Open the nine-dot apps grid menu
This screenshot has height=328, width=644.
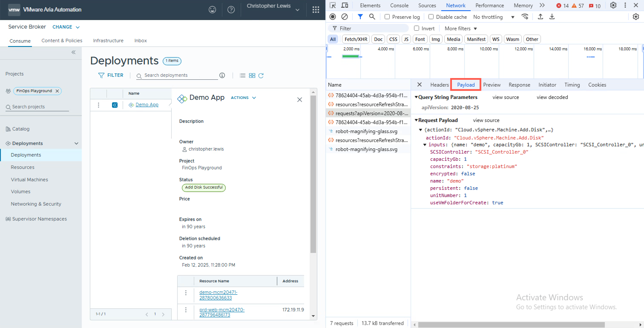click(x=315, y=10)
